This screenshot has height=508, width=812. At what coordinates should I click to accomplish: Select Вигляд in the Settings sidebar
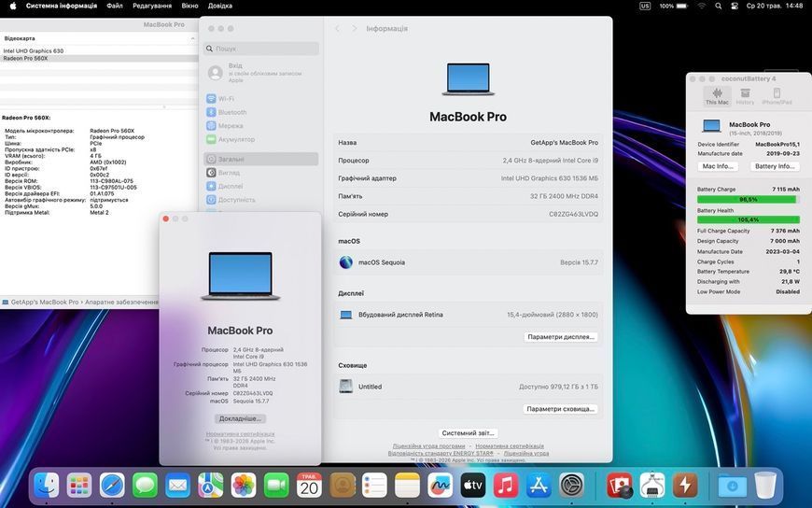pyautogui.click(x=261, y=173)
